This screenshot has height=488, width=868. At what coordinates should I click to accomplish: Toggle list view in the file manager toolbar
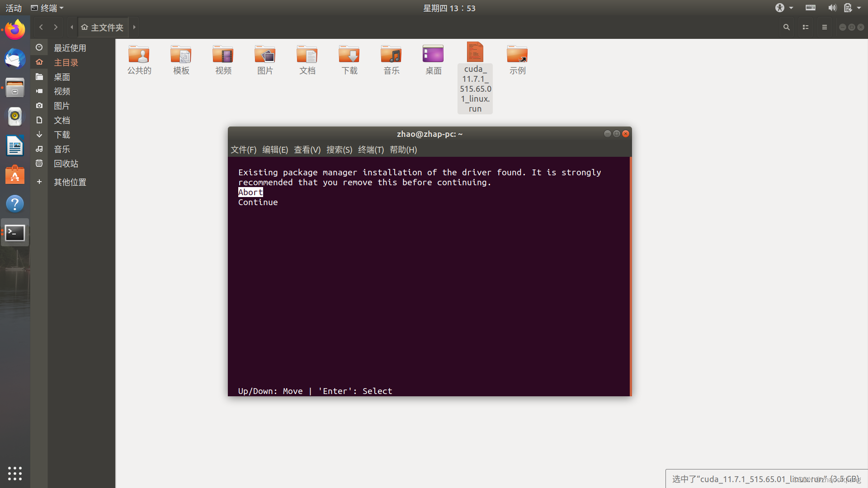805,27
